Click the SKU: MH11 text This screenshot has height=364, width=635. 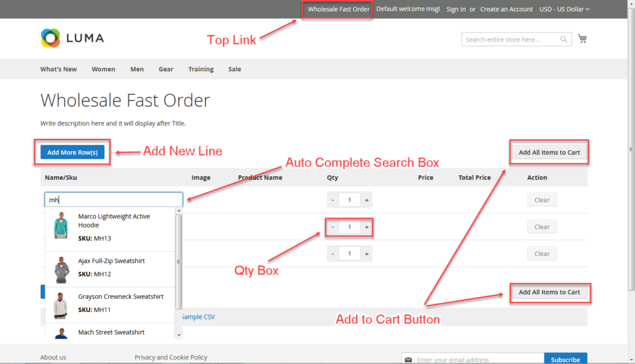click(x=94, y=310)
